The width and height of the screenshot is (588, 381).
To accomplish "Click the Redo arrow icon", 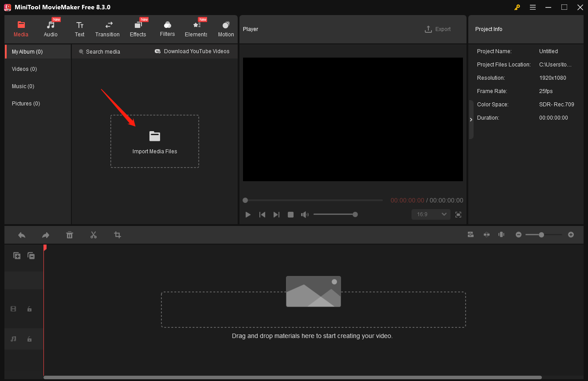I will click(x=46, y=235).
